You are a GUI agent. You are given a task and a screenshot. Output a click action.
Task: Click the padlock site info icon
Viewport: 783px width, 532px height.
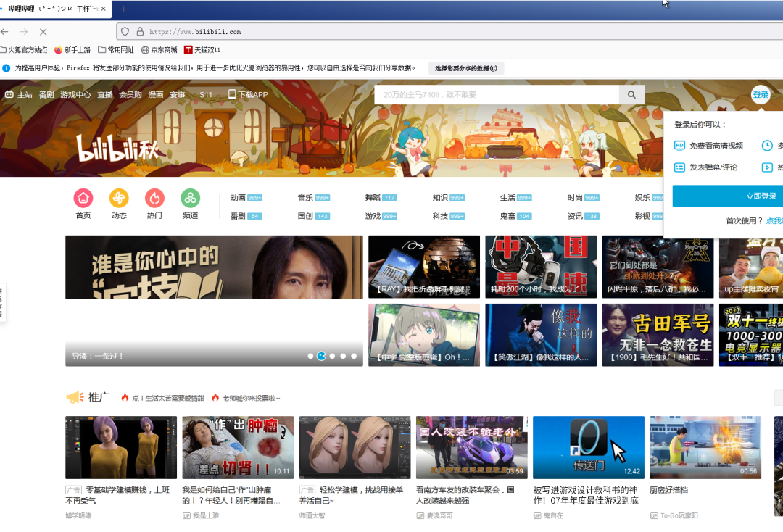(x=140, y=31)
